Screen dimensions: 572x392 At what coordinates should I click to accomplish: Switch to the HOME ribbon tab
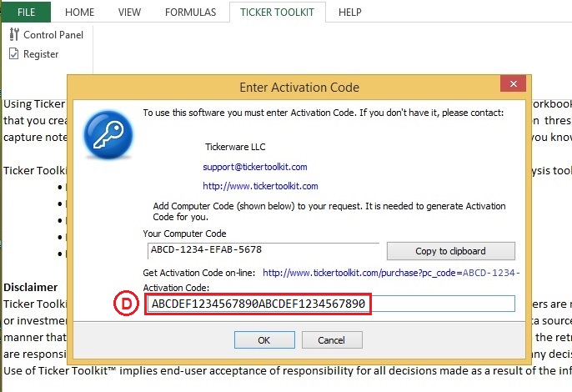click(x=79, y=12)
